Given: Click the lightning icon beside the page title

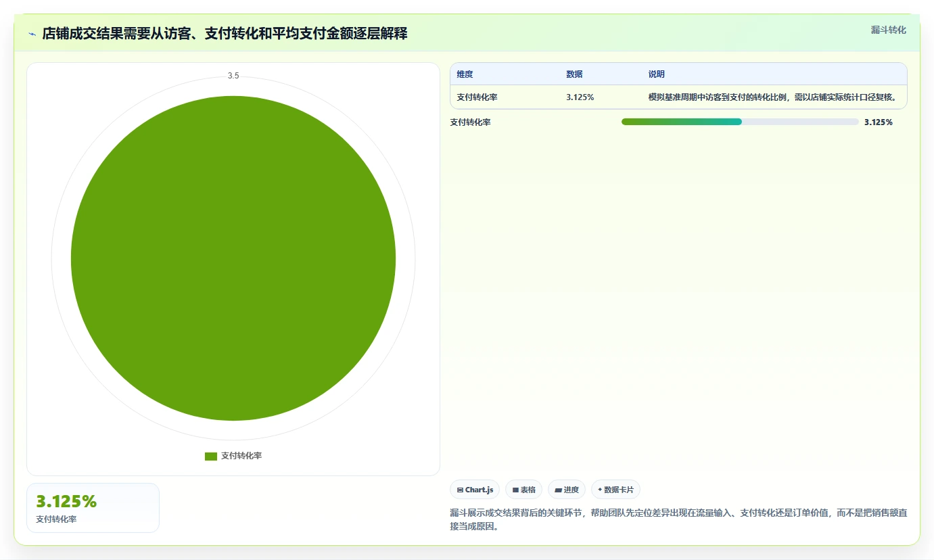Looking at the screenshot, I should 32,34.
